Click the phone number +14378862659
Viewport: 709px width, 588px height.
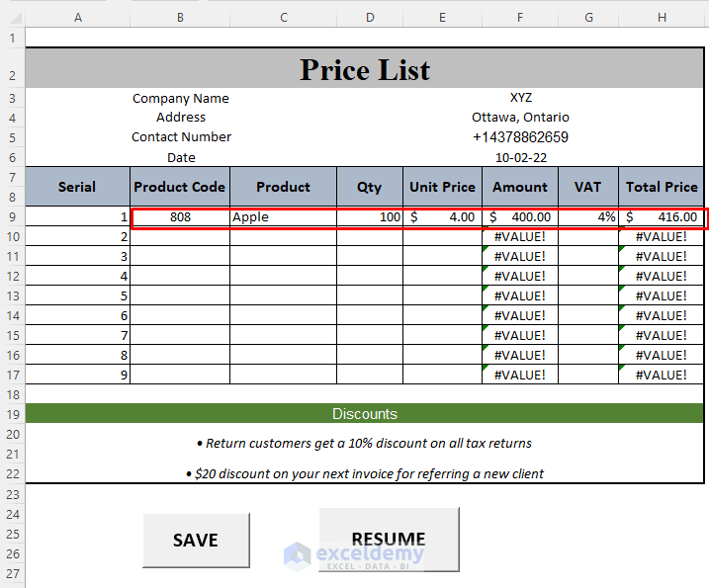click(520, 137)
